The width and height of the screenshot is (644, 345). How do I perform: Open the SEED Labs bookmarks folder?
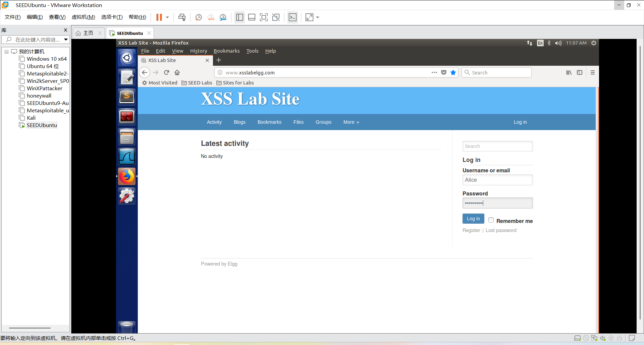point(197,83)
